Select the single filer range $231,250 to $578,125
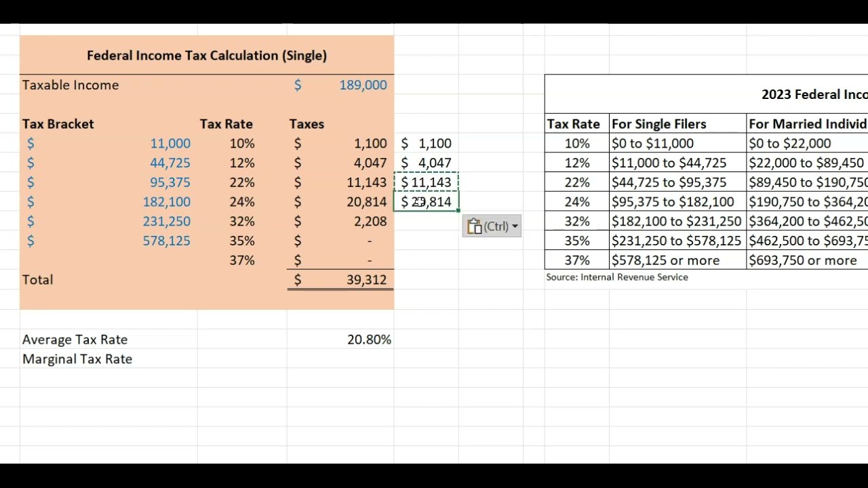Screen dimensions: 868x488 coord(677,241)
